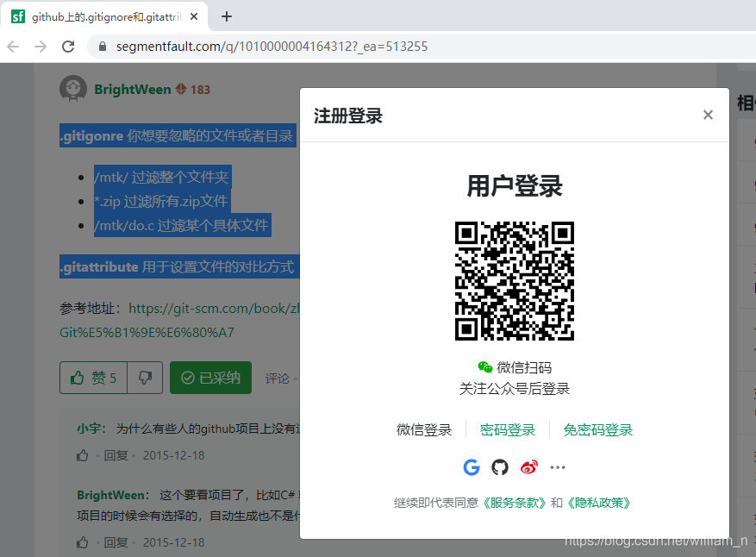The width and height of the screenshot is (756, 557).
Task: Reply to BrightWeen's comment via 回复
Action: 116,542
